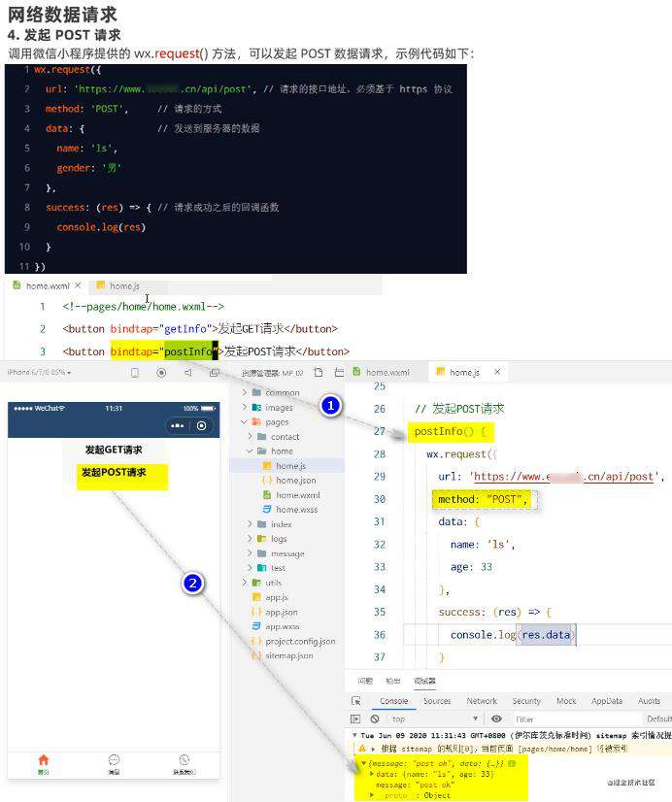Switch to the Mock devtools tab
This screenshot has width=672, height=802.
point(566,701)
